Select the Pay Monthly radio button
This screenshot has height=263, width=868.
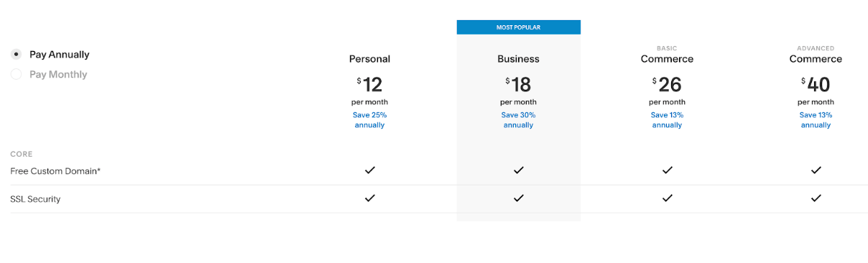(17, 74)
